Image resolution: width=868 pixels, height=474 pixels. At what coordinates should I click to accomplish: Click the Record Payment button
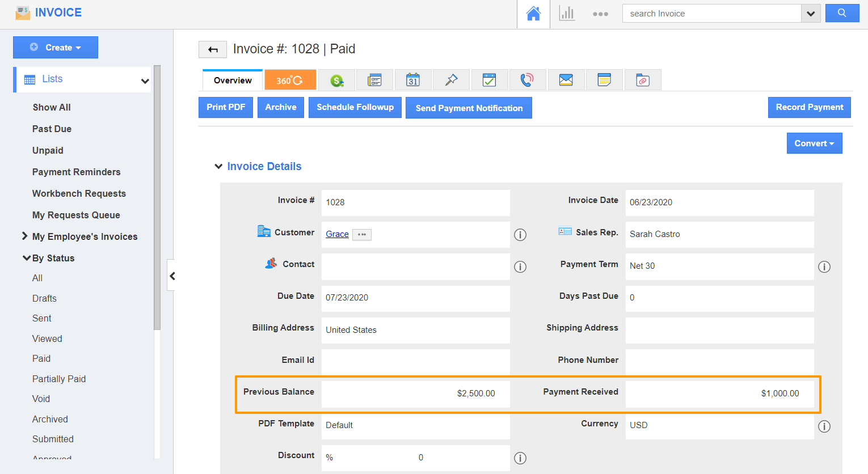click(810, 107)
